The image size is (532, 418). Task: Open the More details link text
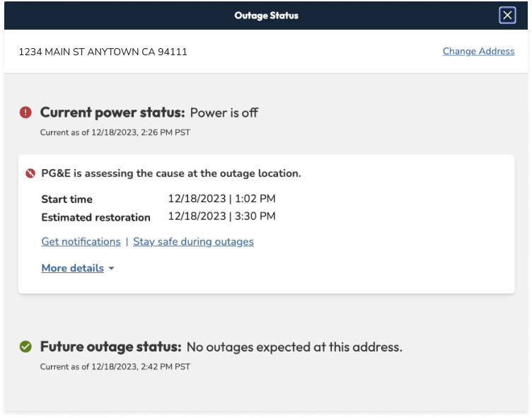[72, 268]
